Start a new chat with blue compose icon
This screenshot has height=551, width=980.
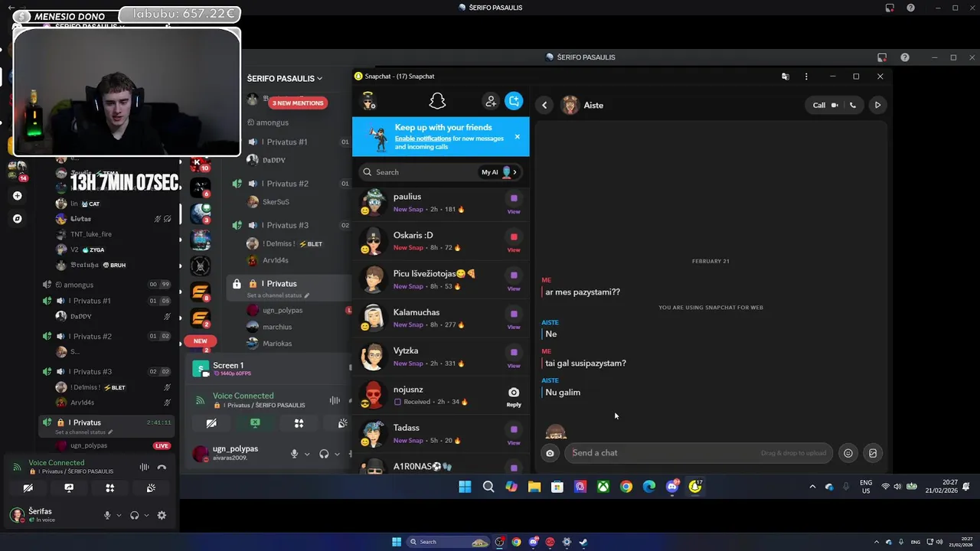click(514, 101)
